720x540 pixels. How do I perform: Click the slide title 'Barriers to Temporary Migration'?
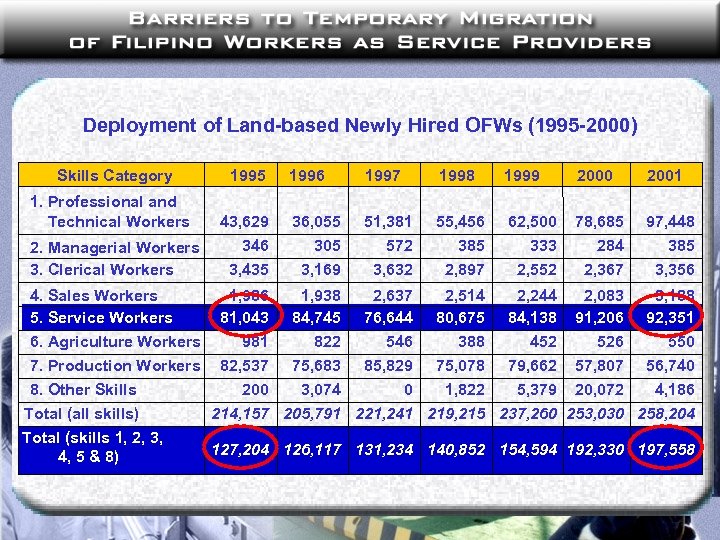[x=360, y=19]
